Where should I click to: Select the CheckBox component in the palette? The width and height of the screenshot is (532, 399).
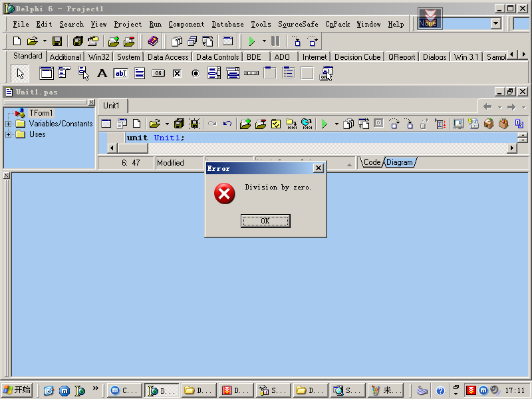177,73
